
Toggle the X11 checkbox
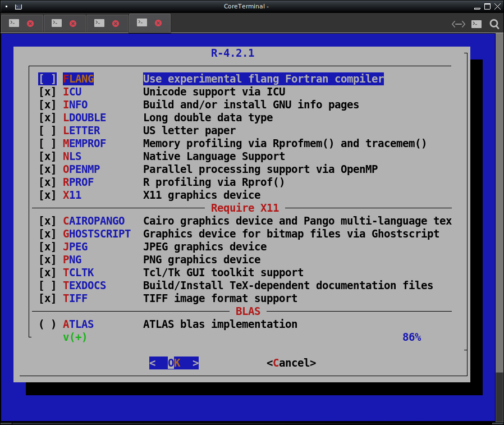pyautogui.click(x=47, y=195)
